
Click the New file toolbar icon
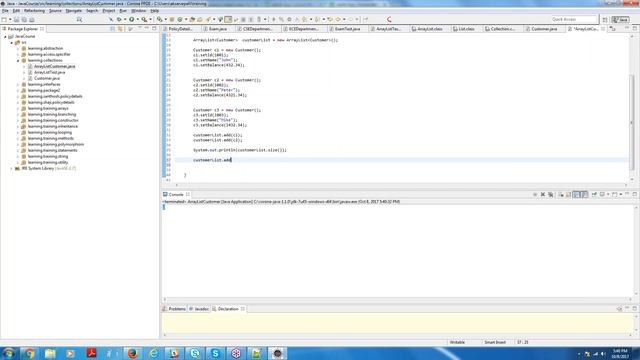coord(4,20)
